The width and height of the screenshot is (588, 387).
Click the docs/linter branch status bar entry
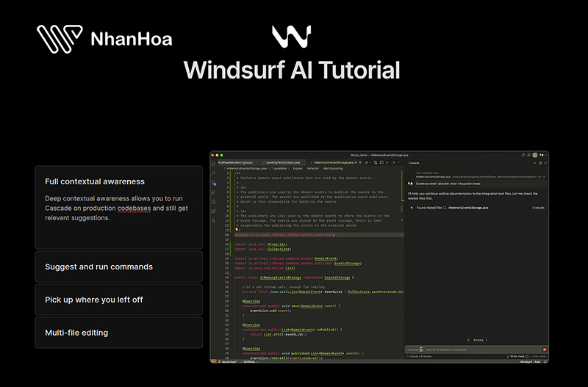click(229, 362)
